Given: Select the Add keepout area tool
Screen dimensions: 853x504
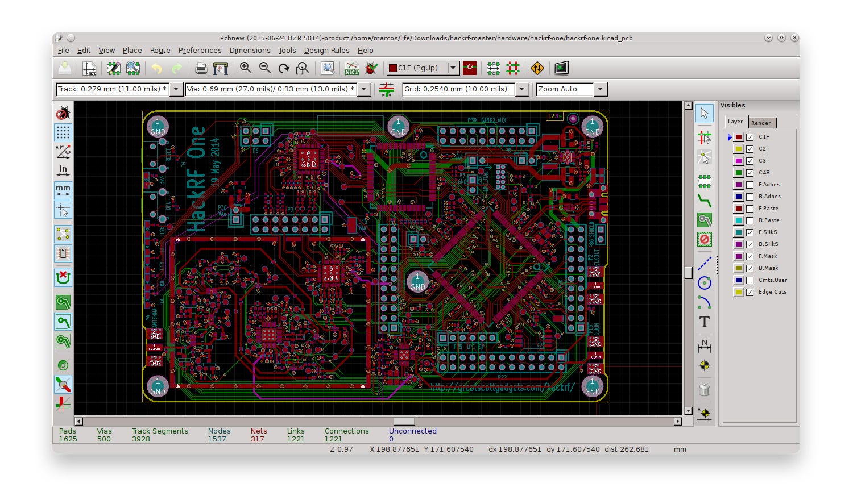Looking at the screenshot, I should [705, 239].
